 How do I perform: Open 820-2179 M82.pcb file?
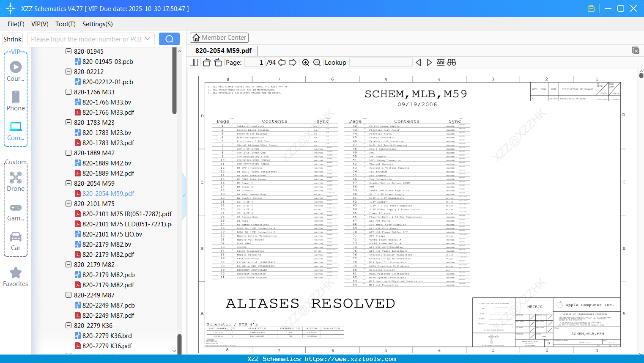click(x=104, y=275)
